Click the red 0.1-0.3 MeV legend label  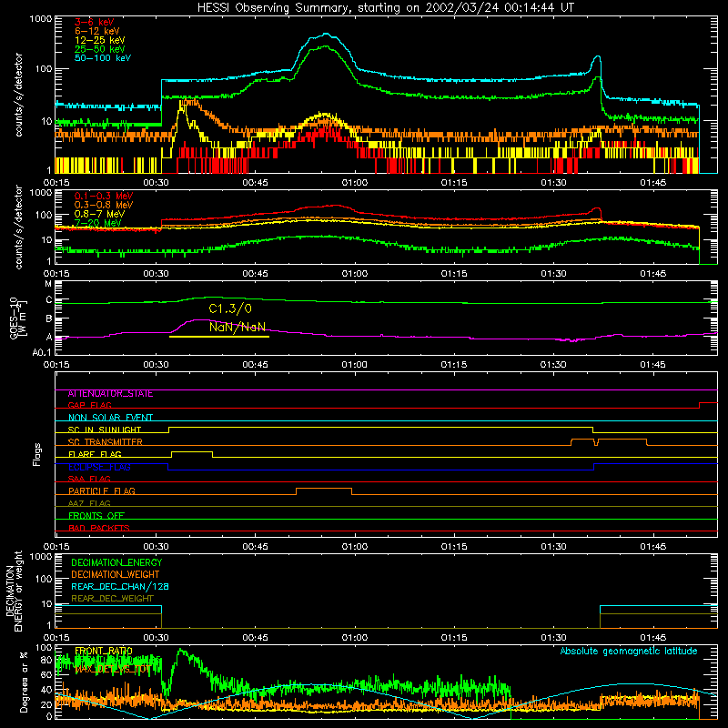[104, 196]
